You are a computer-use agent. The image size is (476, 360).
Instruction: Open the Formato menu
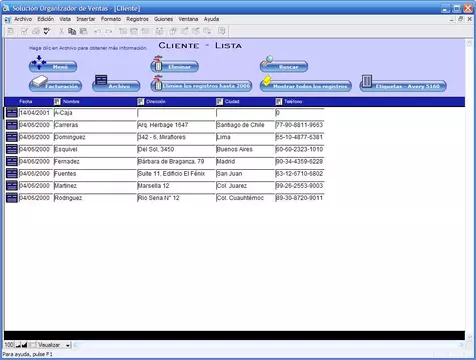click(111, 19)
